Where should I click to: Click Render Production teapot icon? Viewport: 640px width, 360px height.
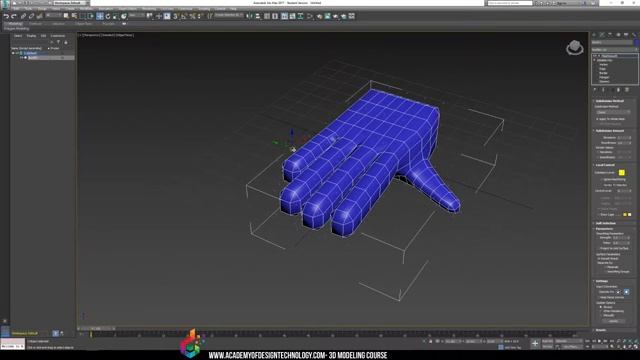336,16
